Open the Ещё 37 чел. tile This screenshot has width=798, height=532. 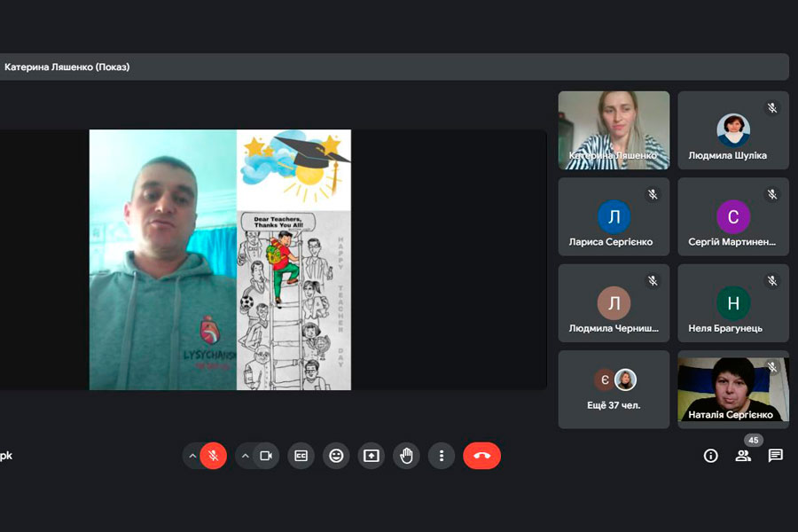point(614,389)
